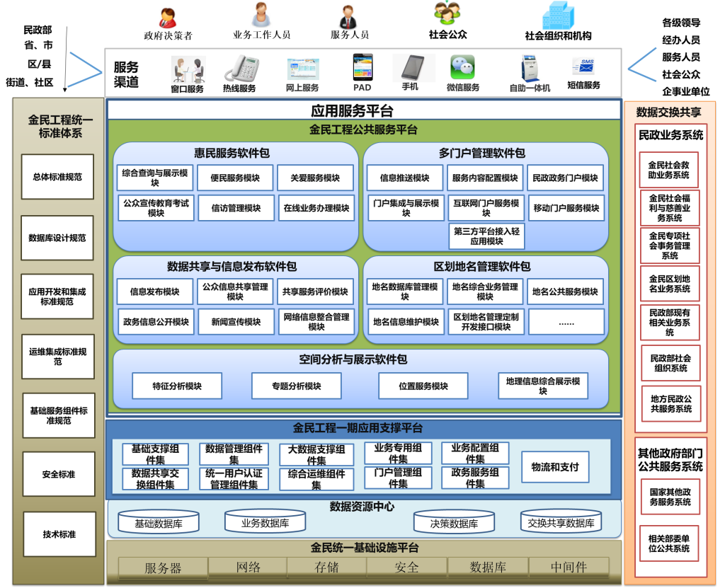Viewport: 725px width, 588px height.
Task: Select the 手机 mobile phone icon
Action: tap(412, 68)
